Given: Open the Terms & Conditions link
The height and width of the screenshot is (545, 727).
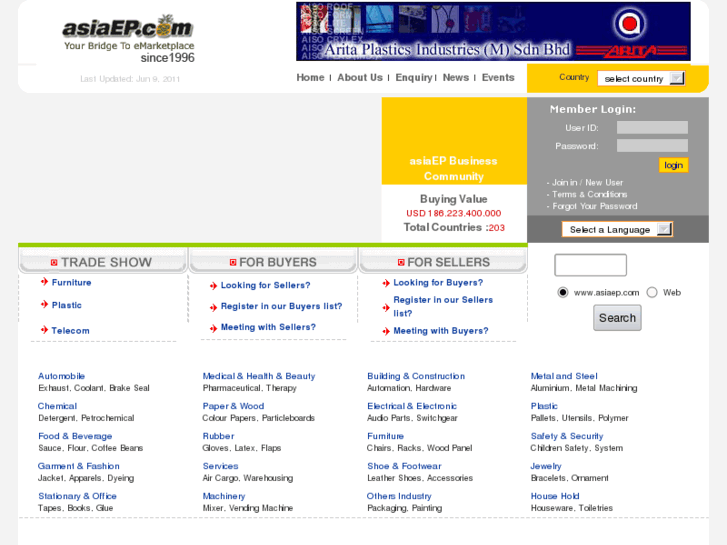Looking at the screenshot, I should (x=589, y=194).
